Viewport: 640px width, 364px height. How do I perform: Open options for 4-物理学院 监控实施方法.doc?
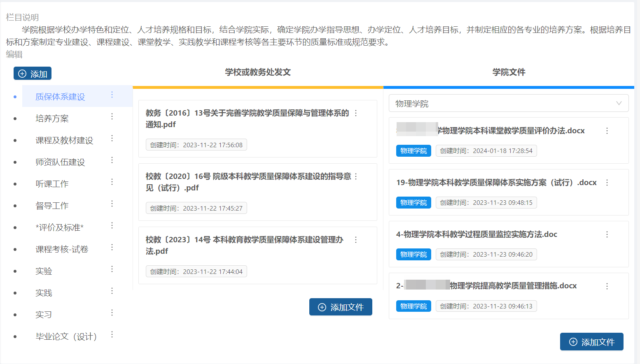607,234
